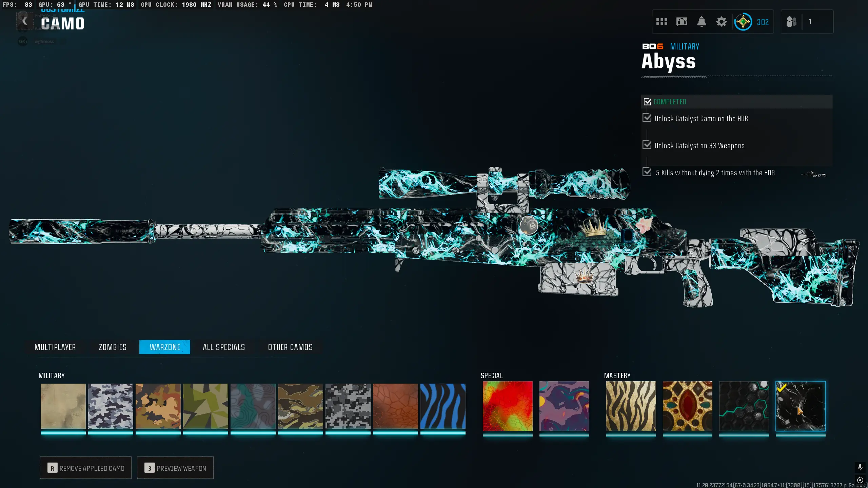Select the red-green special camo swatch
The height and width of the screenshot is (488, 868).
pos(507,406)
